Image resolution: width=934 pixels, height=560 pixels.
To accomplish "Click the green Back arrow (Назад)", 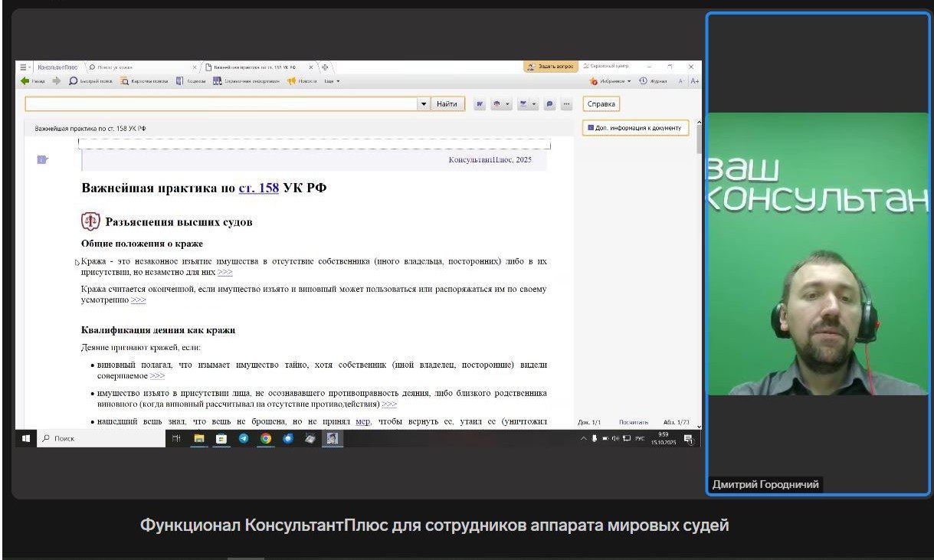I will [x=26, y=81].
